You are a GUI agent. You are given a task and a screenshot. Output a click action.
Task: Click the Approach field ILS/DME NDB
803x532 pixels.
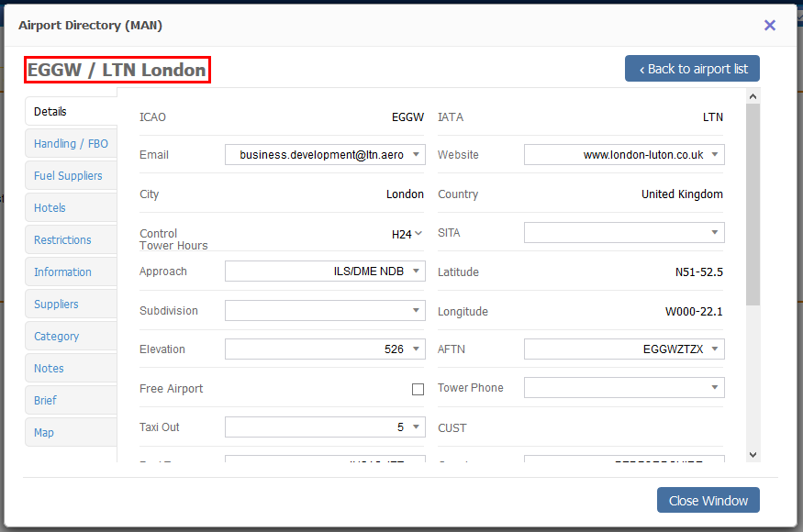pyautogui.click(x=325, y=272)
